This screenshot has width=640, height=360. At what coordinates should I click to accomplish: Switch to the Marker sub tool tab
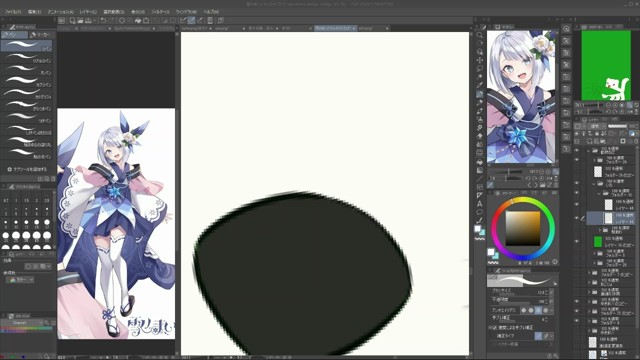[40, 35]
